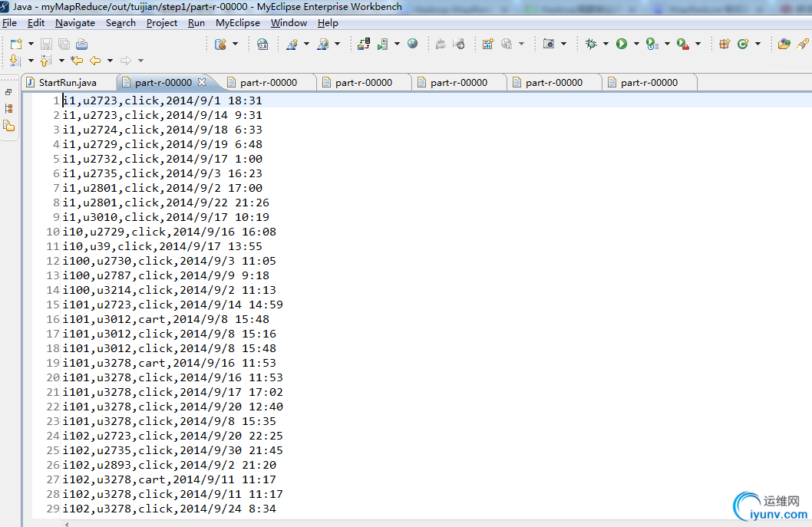
Task: Click the Open Type folder icon
Action: [x=784, y=44]
